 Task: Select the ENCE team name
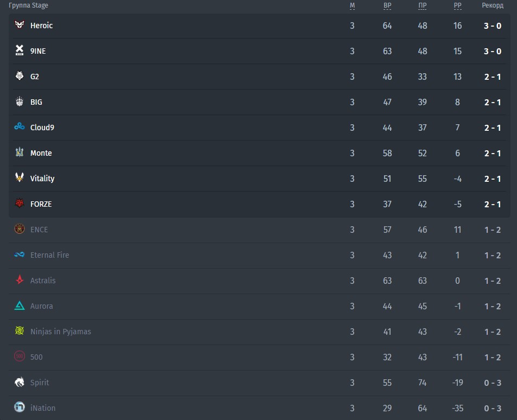pos(39,230)
